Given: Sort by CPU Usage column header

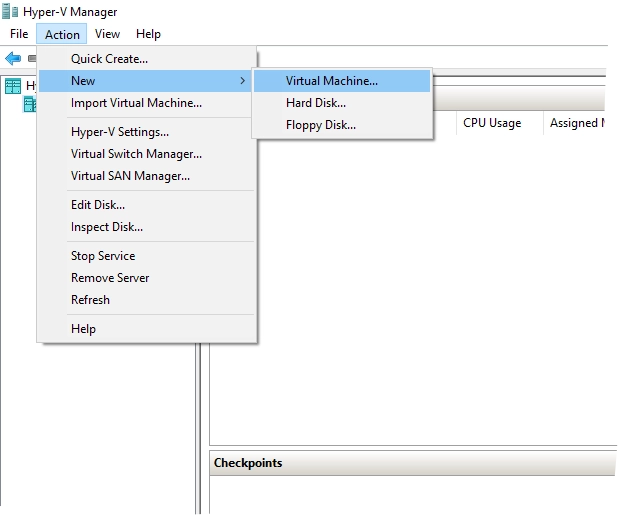Looking at the screenshot, I should (x=500, y=123).
